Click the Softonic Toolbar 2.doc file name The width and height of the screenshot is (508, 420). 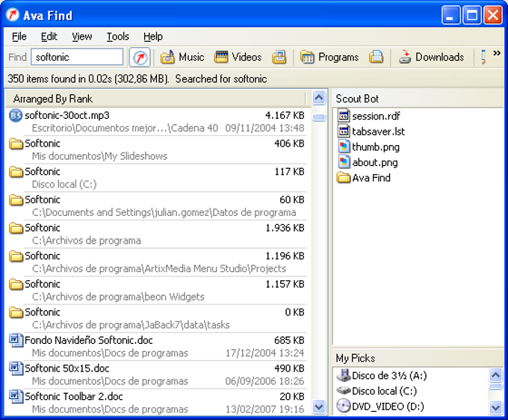point(74,397)
